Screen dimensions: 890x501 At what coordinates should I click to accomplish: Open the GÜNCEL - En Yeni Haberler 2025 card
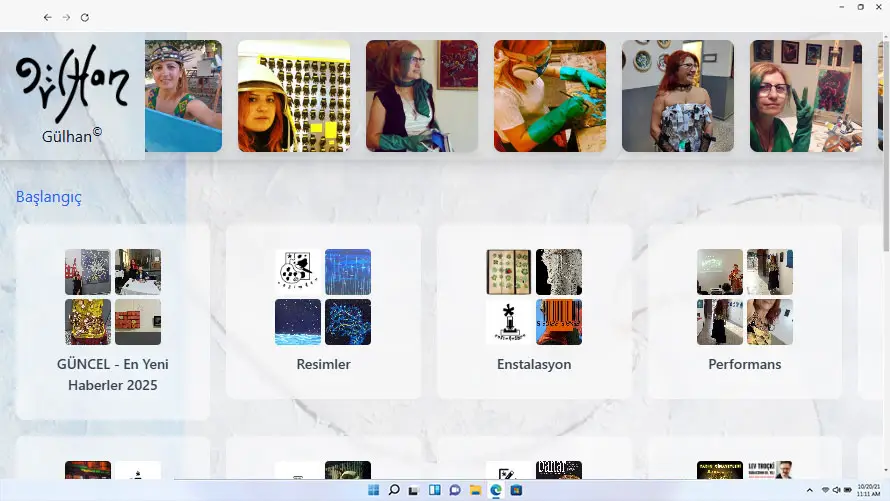click(x=113, y=320)
